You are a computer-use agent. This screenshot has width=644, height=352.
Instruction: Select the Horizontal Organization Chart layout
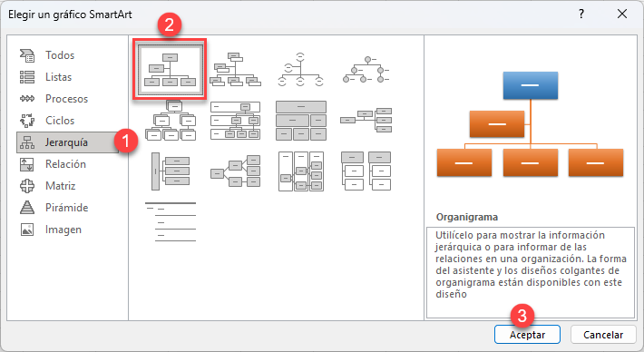click(x=366, y=121)
